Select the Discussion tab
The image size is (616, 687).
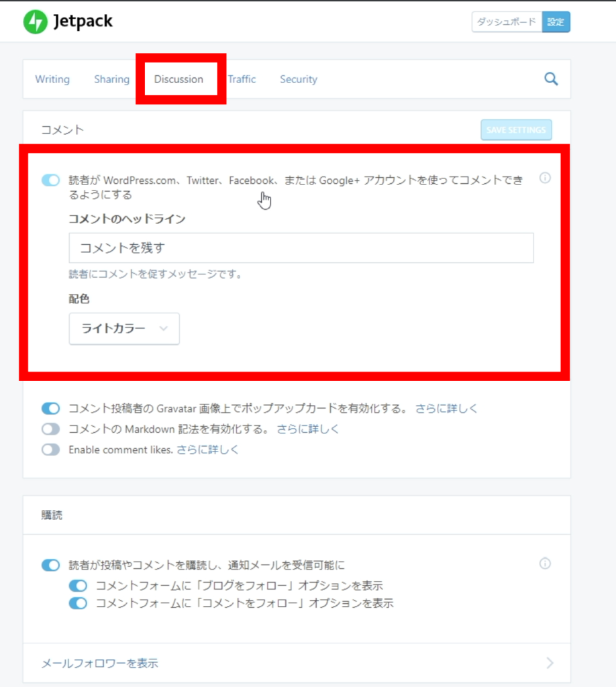point(178,79)
